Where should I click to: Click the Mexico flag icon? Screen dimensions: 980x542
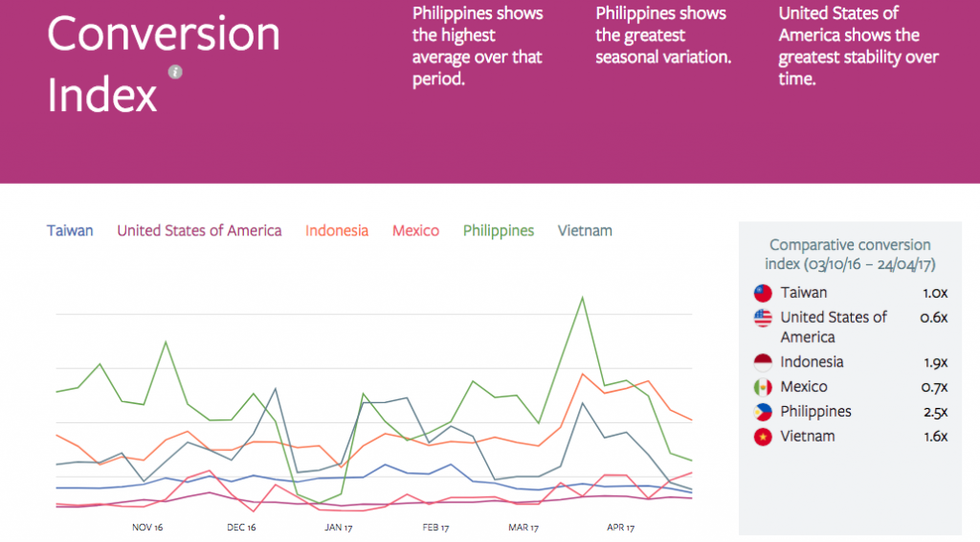pos(763,388)
